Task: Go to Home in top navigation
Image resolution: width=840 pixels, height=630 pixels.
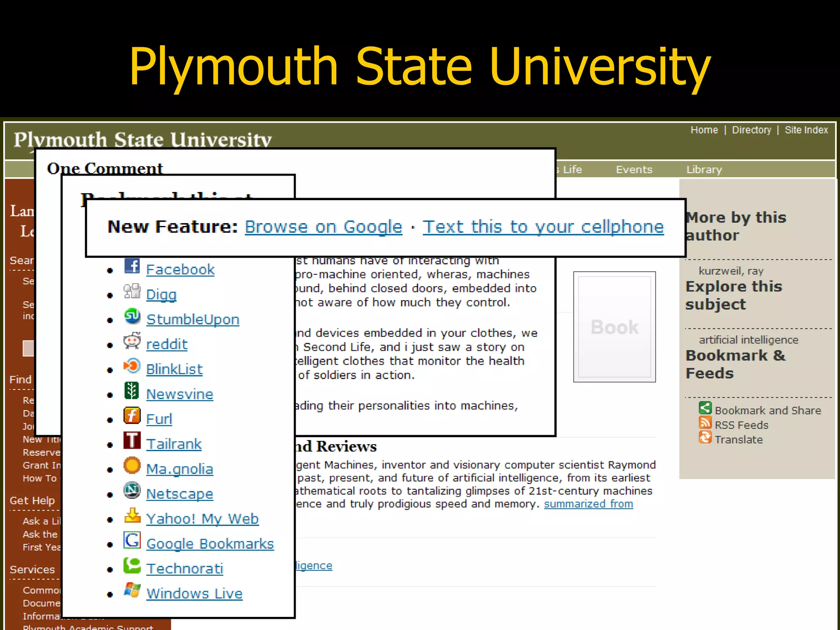Action: [704, 130]
